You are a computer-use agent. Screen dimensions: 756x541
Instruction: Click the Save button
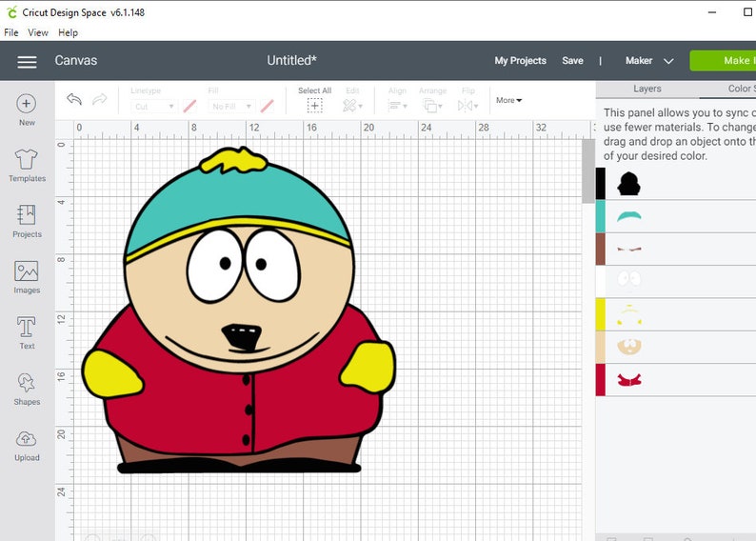click(572, 61)
